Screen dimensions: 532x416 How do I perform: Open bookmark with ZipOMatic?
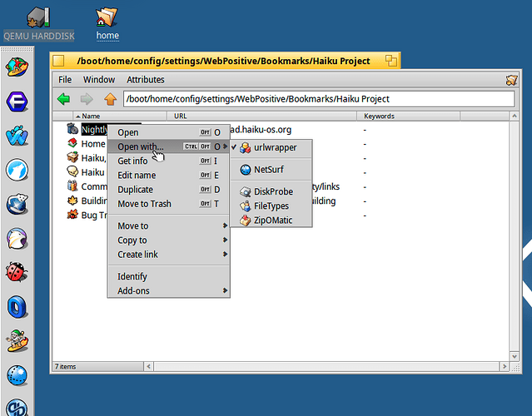pos(271,220)
